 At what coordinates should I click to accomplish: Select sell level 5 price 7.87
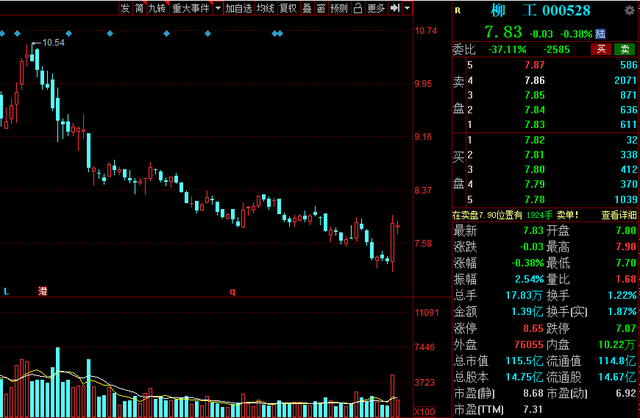click(535, 65)
